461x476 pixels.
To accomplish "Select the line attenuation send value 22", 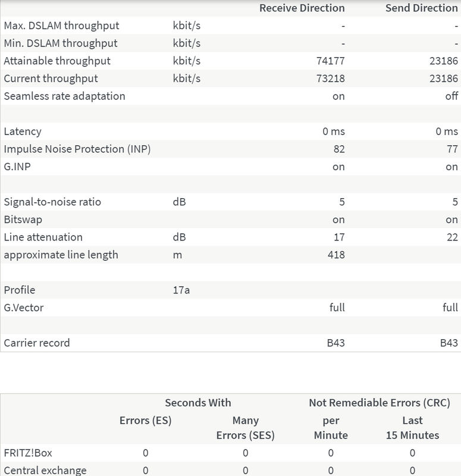I will click(452, 237).
